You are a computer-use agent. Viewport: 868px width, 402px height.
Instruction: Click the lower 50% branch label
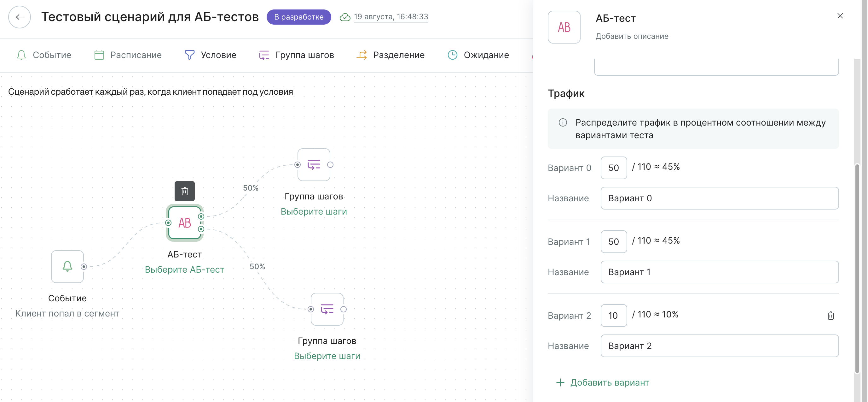[257, 266]
